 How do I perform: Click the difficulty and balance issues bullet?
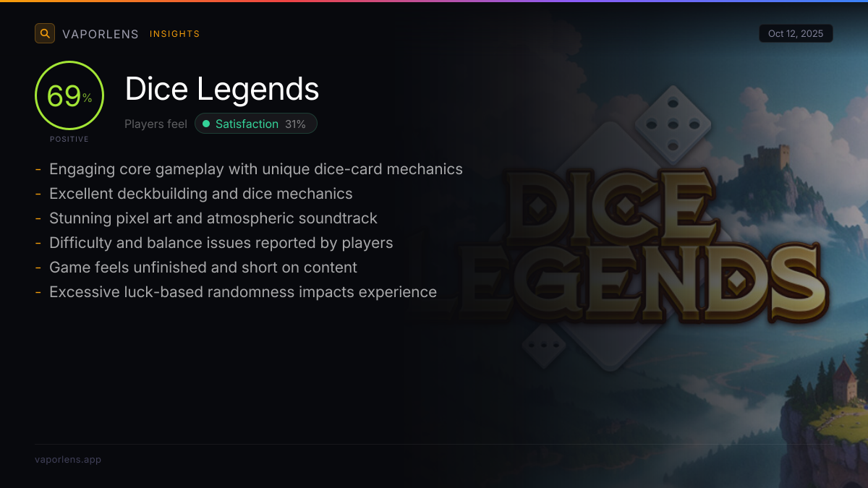tap(214, 243)
